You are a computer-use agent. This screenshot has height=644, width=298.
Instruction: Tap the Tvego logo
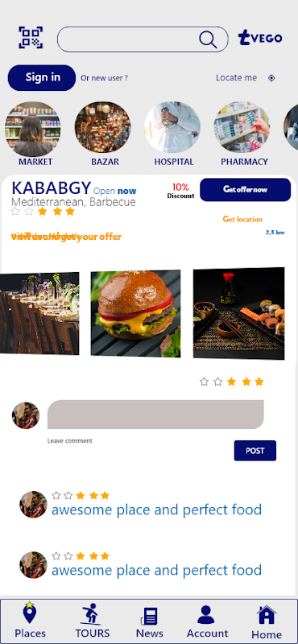coord(260,38)
